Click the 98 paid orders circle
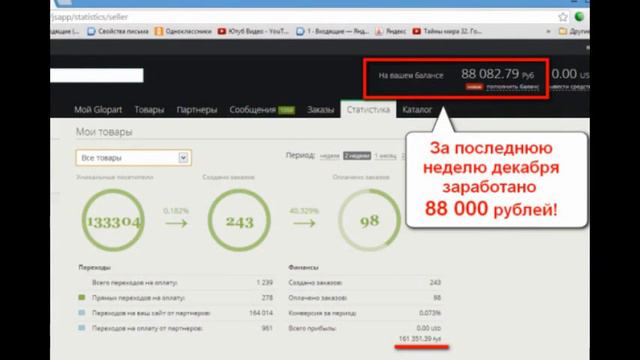Image resolution: width=640 pixels, height=360 pixels. click(x=369, y=220)
